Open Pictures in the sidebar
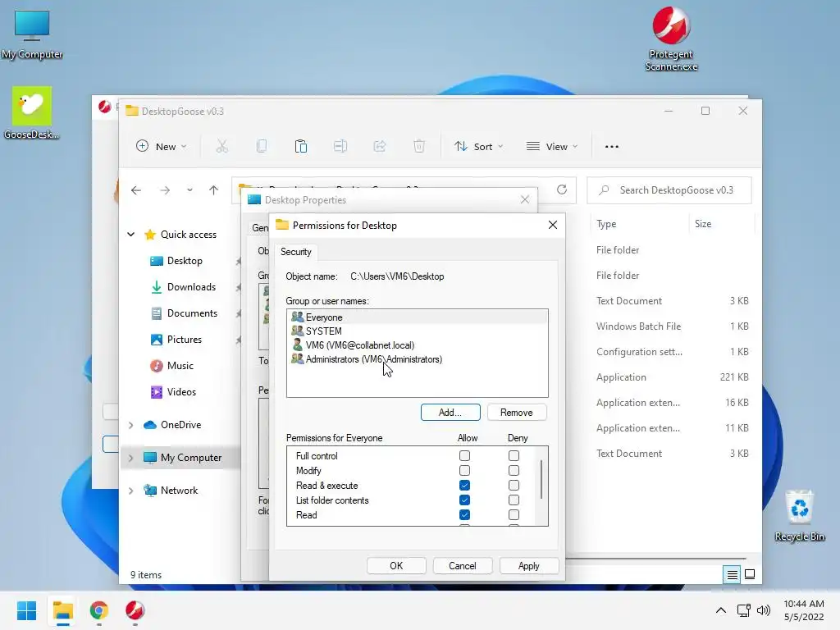Image resolution: width=840 pixels, height=630 pixels. tap(185, 340)
